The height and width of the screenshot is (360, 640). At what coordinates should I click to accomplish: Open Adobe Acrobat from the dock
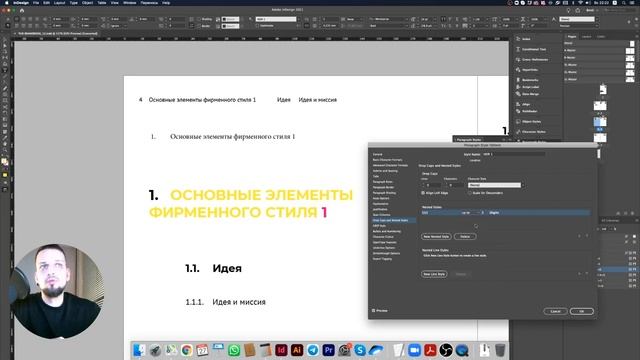click(x=430, y=350)
